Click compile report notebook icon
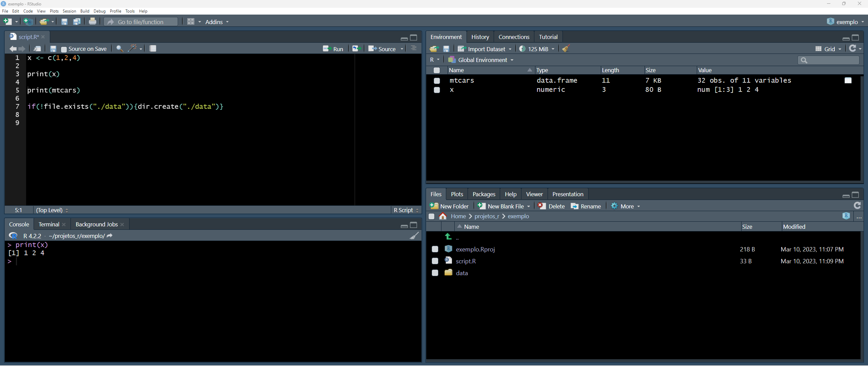This screenshot has height=366, width=868. (153, 48)
